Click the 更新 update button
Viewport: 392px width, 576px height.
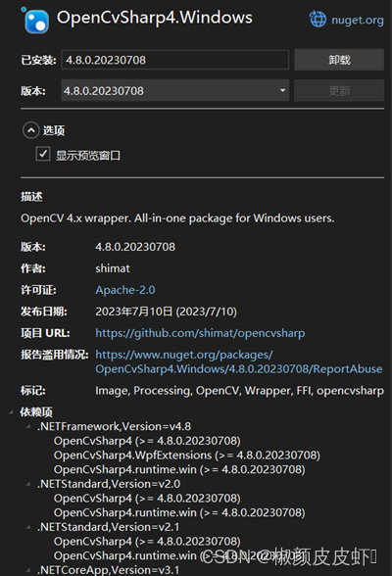(339, 90)
